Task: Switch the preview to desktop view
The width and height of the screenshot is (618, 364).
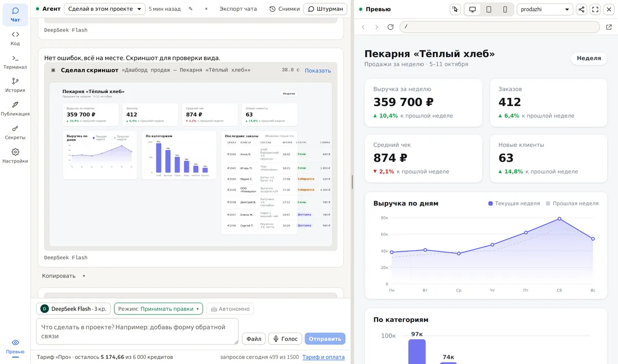Action: coord(472,9)
